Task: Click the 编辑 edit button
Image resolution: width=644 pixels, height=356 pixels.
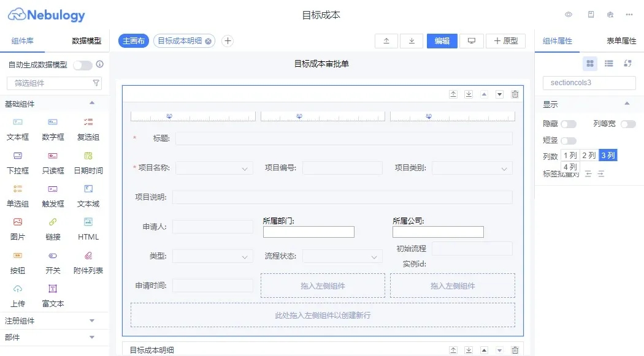Action: (x=442, y=41)
